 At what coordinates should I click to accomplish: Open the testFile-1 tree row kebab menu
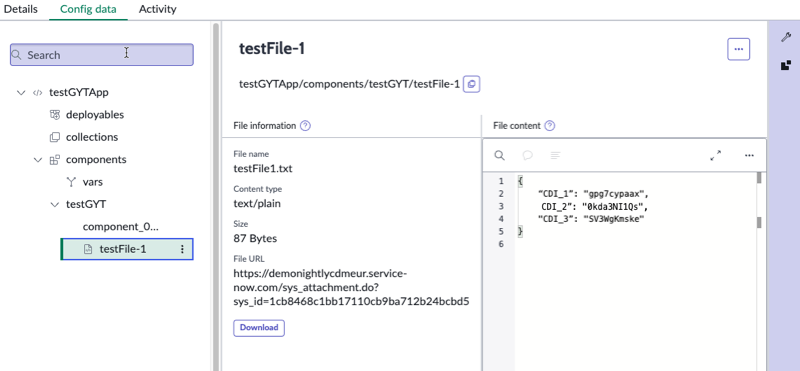[x=182, y=249]
